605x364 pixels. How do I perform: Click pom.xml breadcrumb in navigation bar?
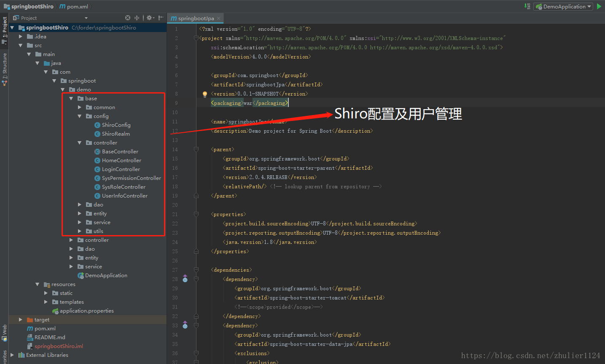point(74,6)
